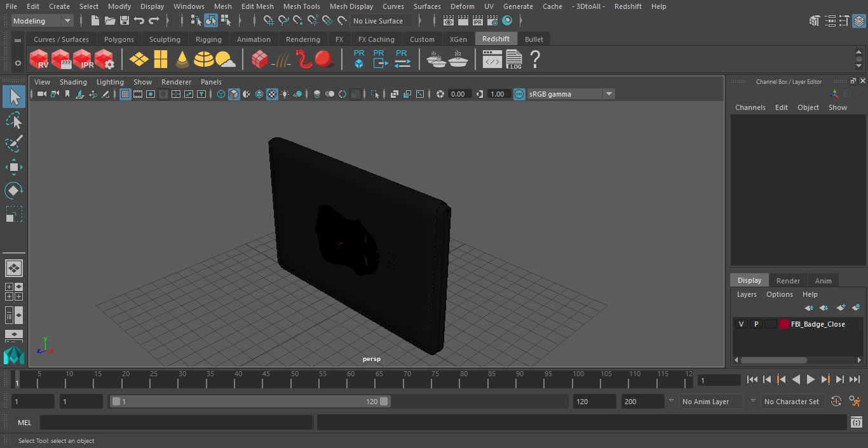Open the script editor icon
This screenshot has height=448, width=868.
tap(857, 423)
